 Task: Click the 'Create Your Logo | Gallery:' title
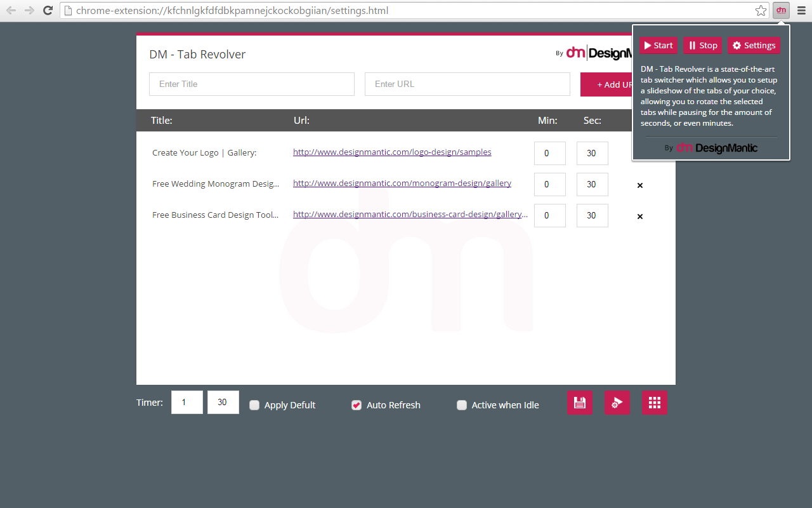(x=204, y=153)
